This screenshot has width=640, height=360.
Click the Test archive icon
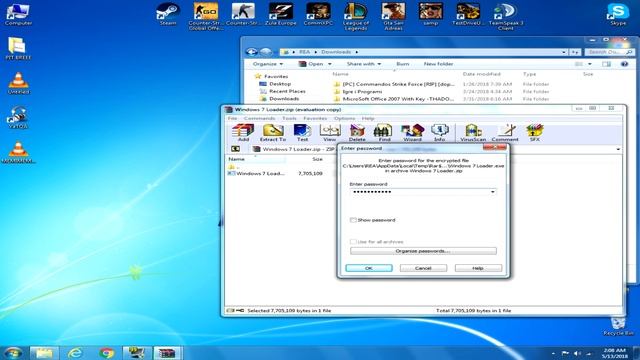pos(302,133)
